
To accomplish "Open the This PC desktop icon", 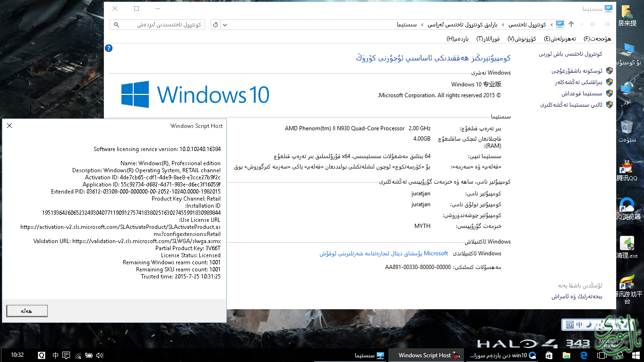I will pos(629,54).
